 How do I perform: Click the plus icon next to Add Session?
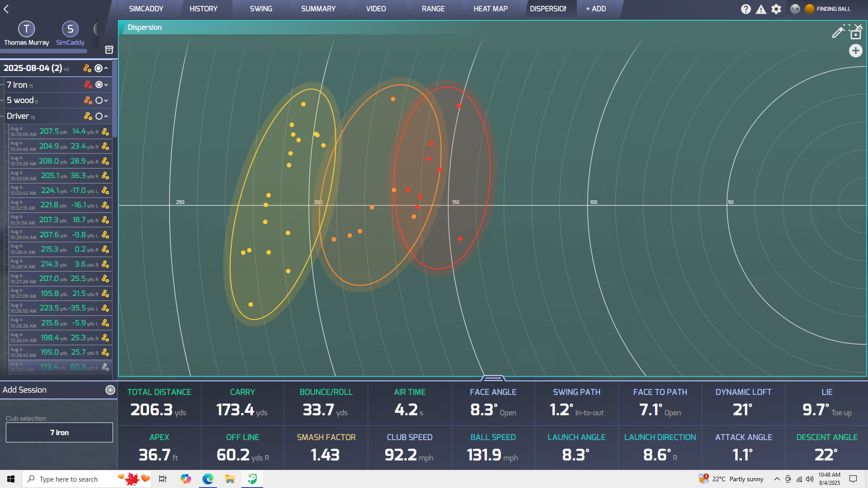110,390
